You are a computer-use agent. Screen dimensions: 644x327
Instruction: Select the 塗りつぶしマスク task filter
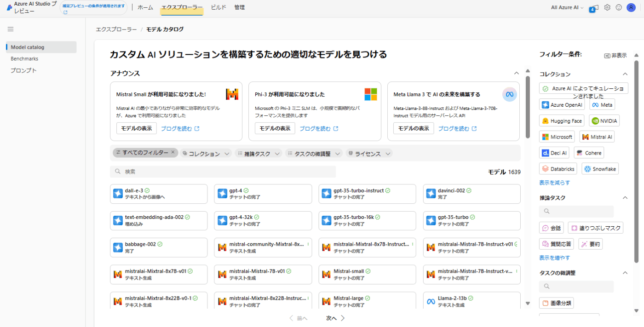[x=595, y=228]
